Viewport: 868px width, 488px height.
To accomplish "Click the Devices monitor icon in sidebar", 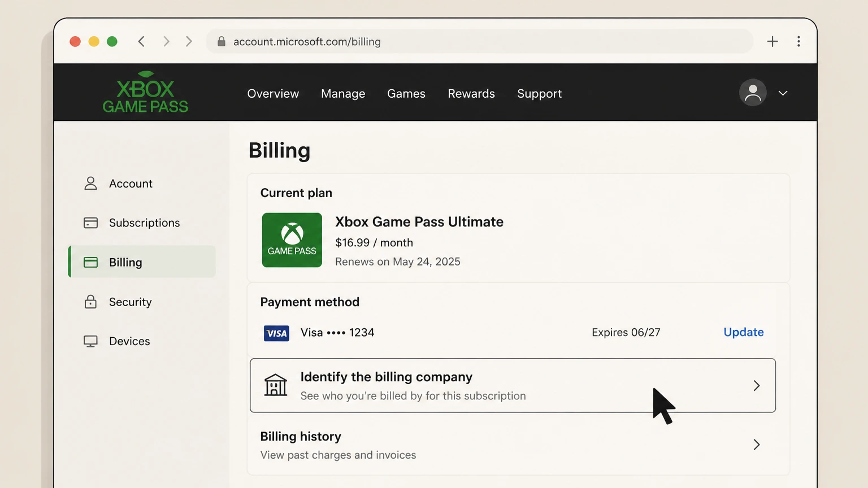I will coord(90,341).
